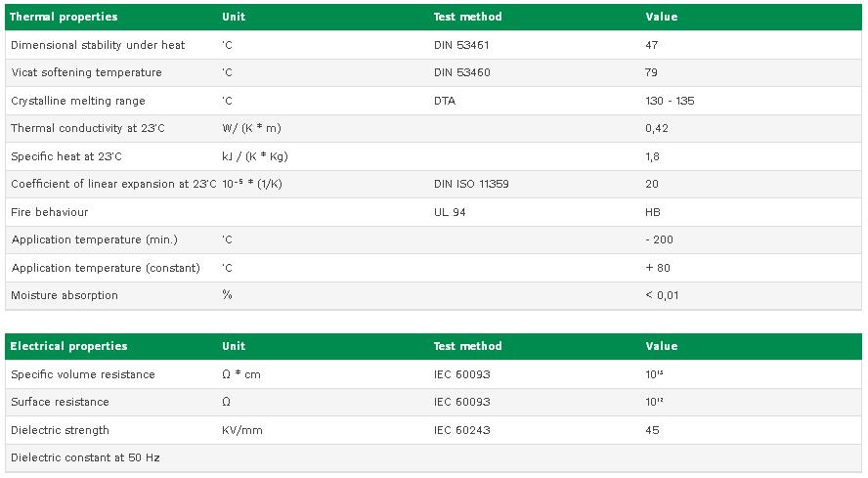This screenshot has height=478, width=868.
Task: Select the UL 94 test method cell
Action: click(450, 212)
